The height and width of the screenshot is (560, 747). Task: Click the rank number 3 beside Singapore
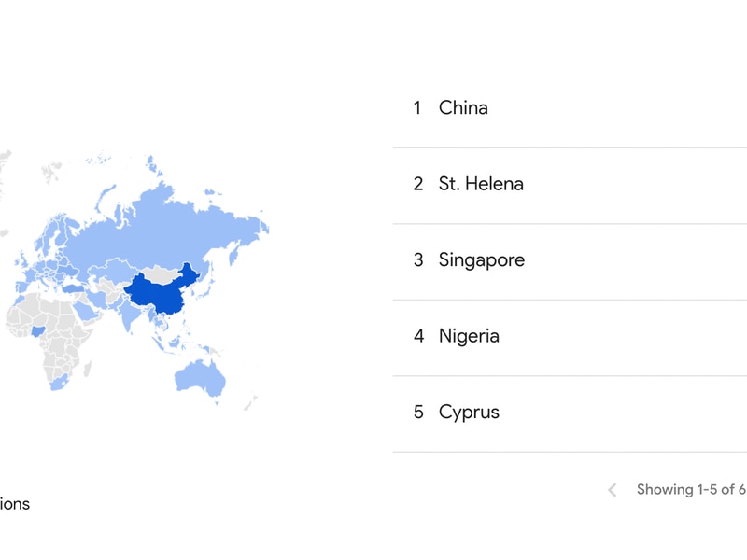point(418,260)
